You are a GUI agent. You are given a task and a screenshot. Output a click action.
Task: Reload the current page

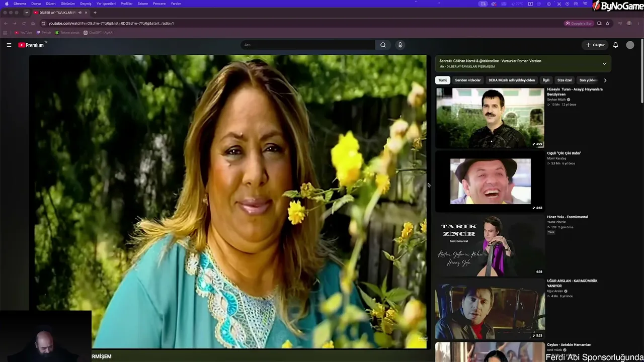pos(24,23)
